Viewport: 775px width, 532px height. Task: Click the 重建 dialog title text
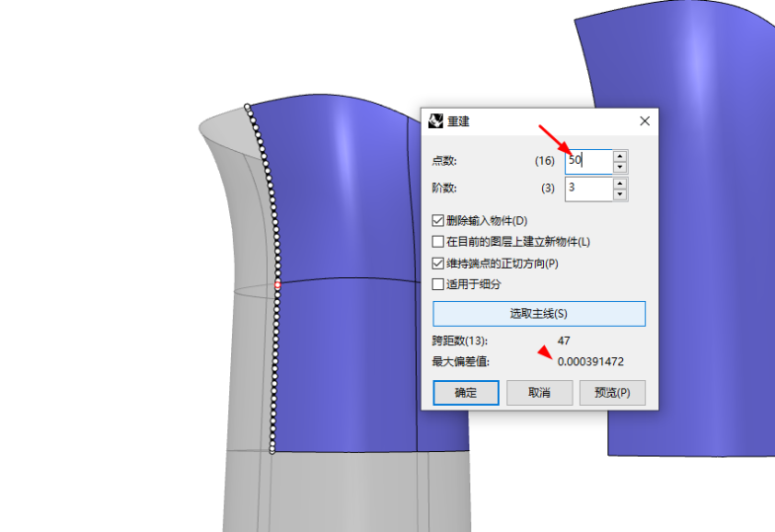[x=458, y=121]
